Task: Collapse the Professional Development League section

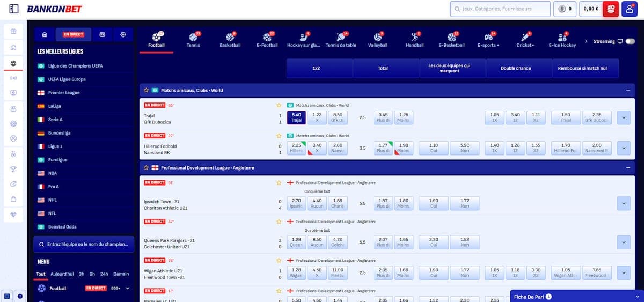Action: pos(627,167)
